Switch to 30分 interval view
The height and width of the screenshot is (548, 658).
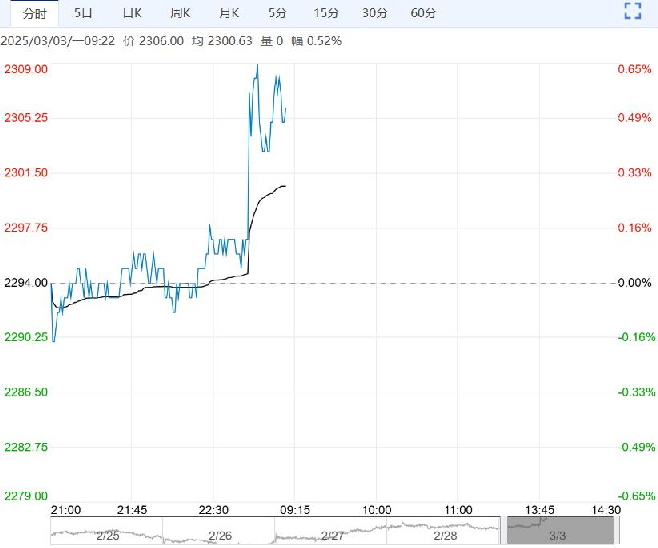pos(374,12)
